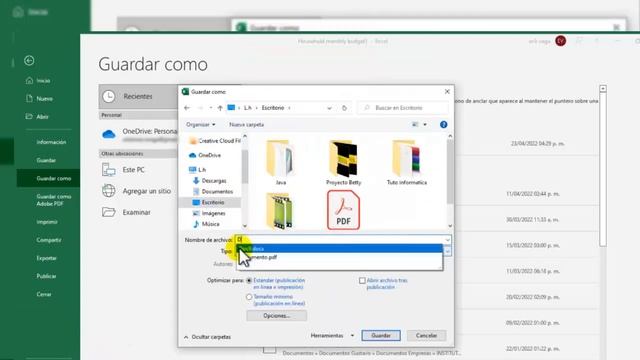Expand the file name dropdown arrow
Viewport: 640px width, 360px height.
[448, 240]
